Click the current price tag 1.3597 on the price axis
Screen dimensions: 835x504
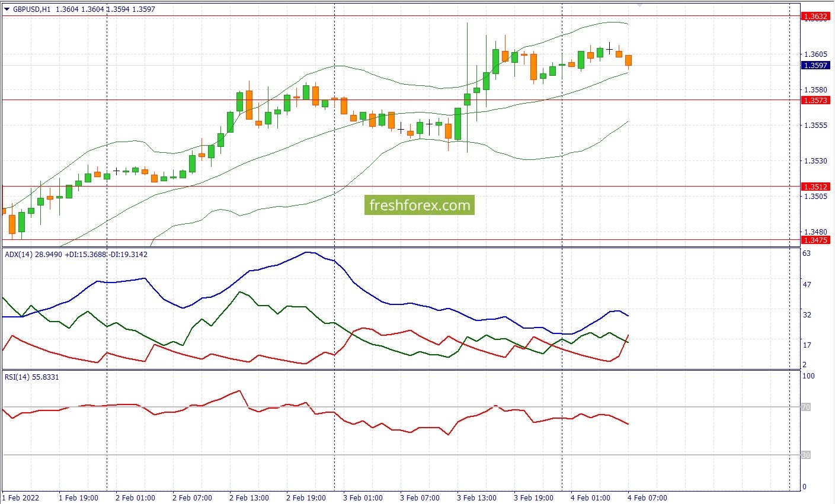[x=815, y=66]
